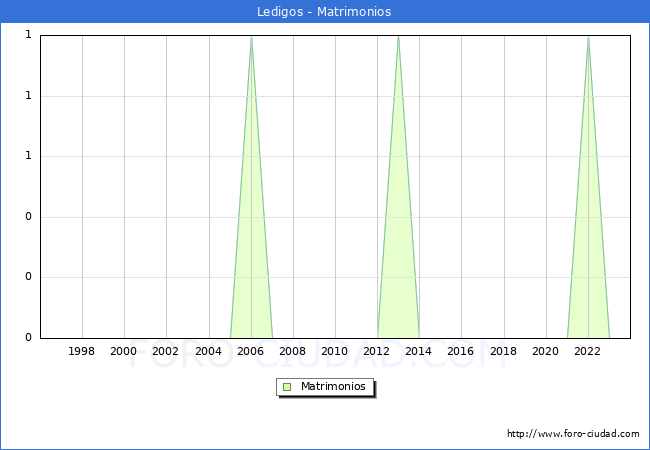
Task: Select the 2022 x-axis label
Action: point(587,351)
